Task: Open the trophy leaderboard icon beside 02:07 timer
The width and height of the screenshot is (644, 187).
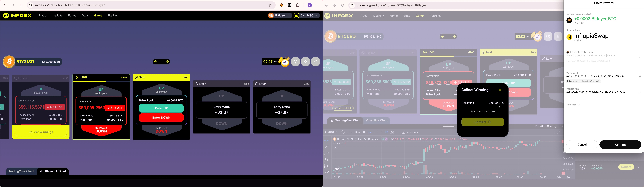Action: pos(306,62)
